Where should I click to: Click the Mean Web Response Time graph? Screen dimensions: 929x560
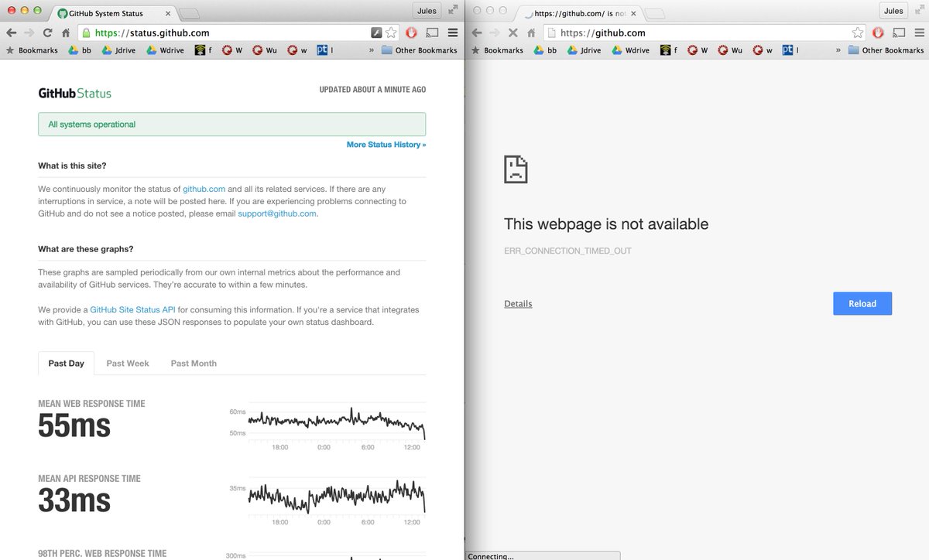[x=336, y=421]
